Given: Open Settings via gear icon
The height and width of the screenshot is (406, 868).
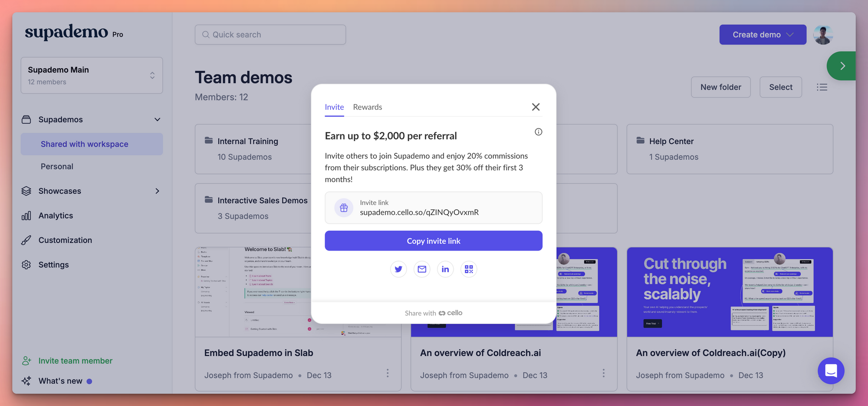Looking at the screenshot, I should pyautogui.click(x=26, y=265).
